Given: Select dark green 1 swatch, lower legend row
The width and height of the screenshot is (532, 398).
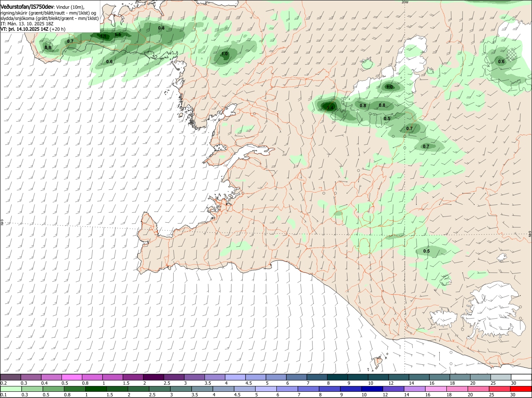Looking at the screenshot, I should [x=95, y=389].
